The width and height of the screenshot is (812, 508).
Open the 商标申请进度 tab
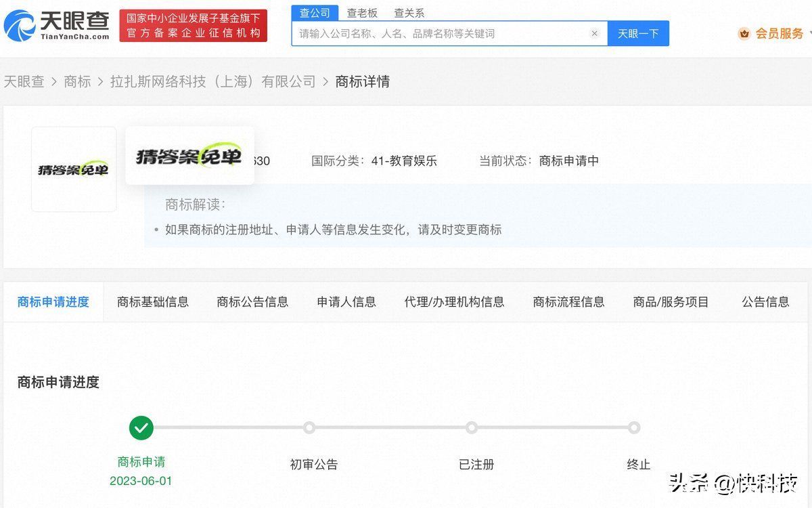53,302
